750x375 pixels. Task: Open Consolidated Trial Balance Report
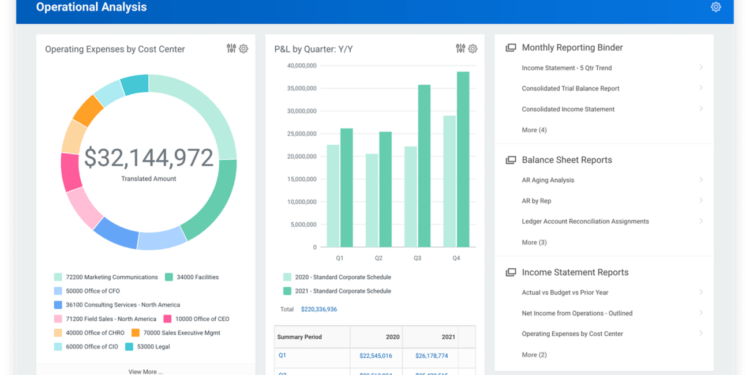(x=570, y=88)
